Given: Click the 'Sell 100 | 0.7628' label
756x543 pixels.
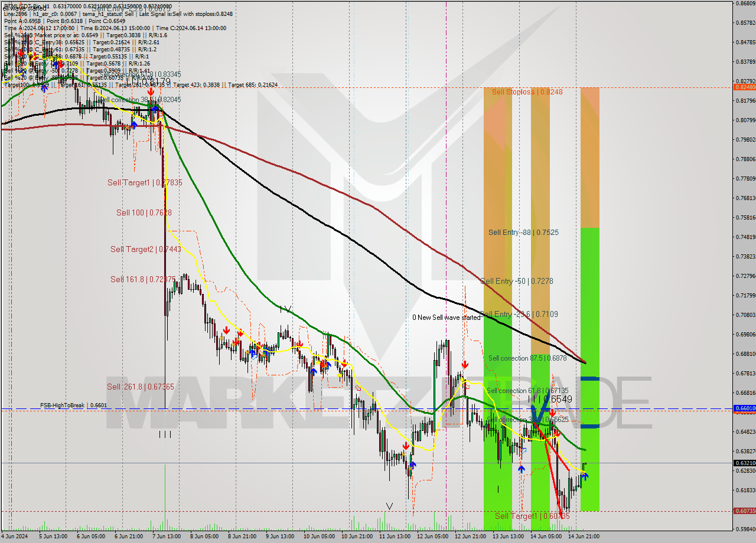Looking at the screenshot, I should (x=144, y=212).
